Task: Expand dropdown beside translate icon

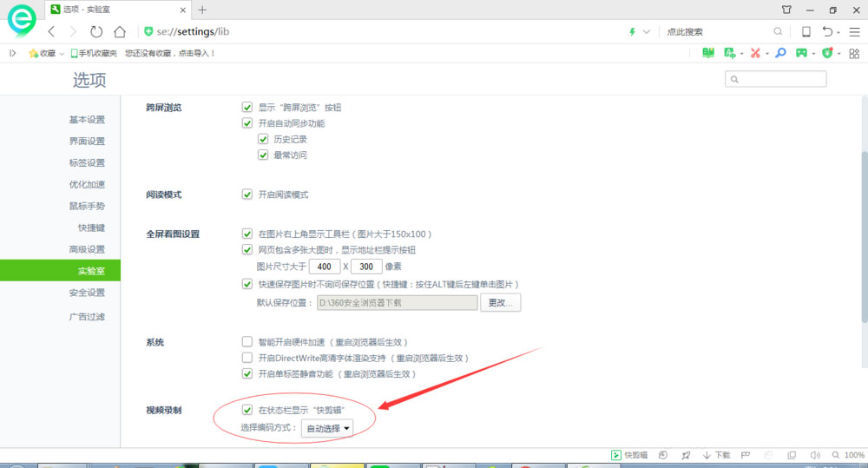Action: pos(742,54)
